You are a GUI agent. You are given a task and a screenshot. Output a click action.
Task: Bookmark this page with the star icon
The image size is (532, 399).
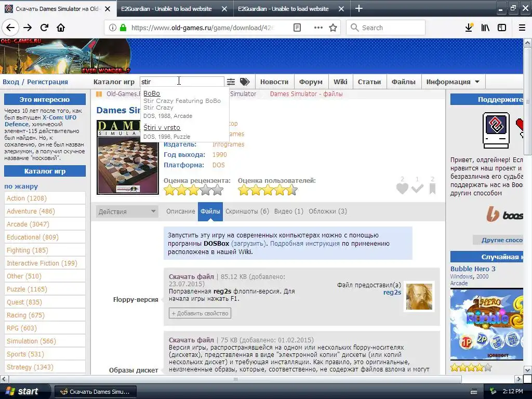pos(333,28)
